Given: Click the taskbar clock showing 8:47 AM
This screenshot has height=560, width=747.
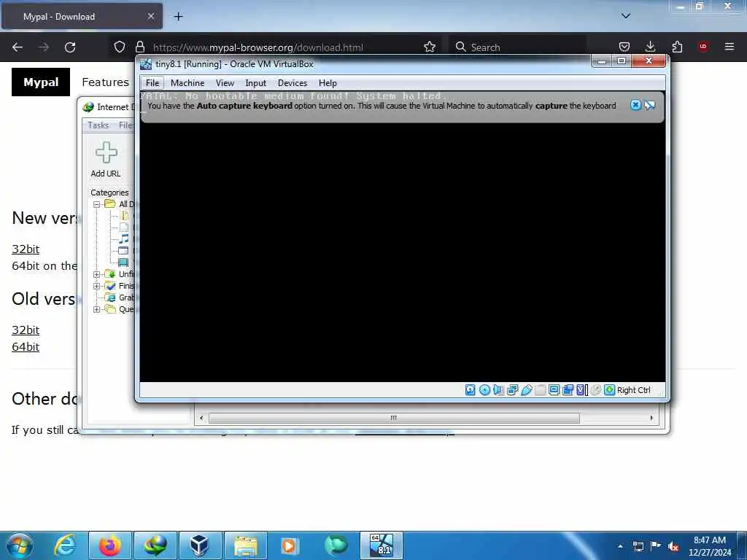Looking at the screenshot, I should pyautogui.click(x=710, y=546).
